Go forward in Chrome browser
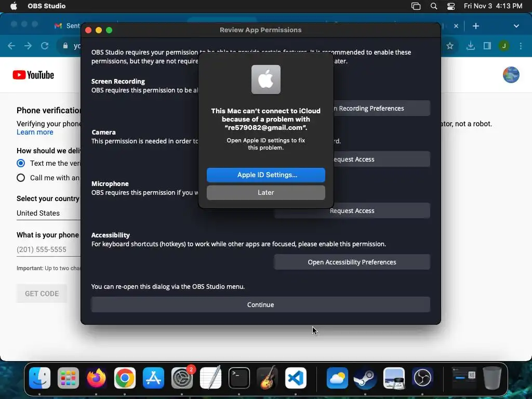The height and width of the screenshot is (399, 532). tap(28, 46)
